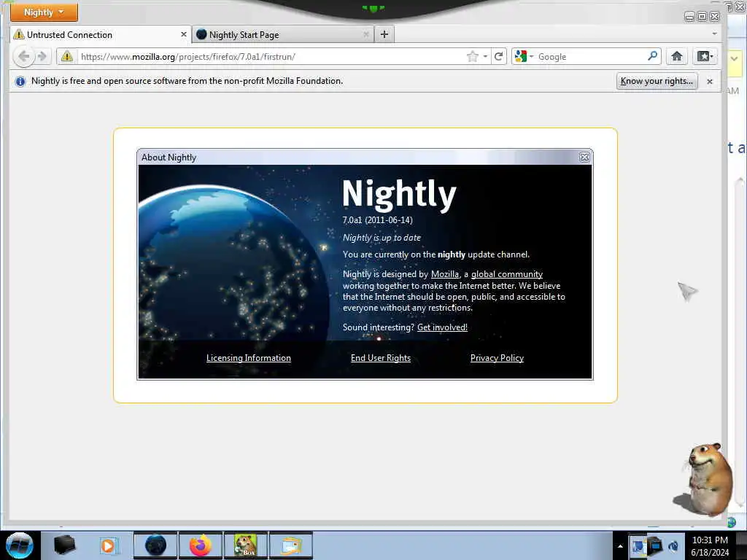
Task: Open the Mozilla link
Action: [x=445, y=274]
